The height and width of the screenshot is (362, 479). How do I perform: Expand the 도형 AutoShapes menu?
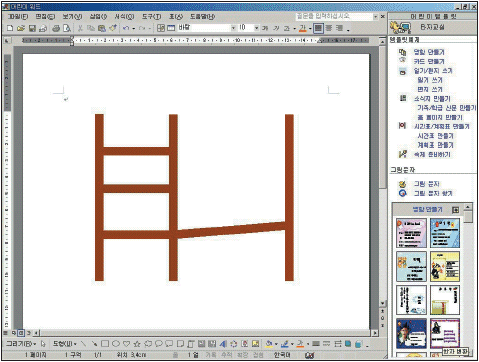(x=65, y=343)
